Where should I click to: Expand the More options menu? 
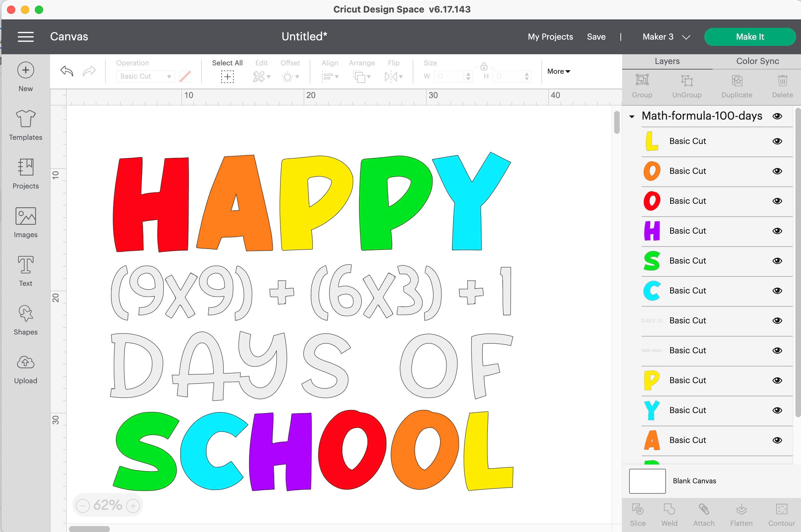click(558, 71)
